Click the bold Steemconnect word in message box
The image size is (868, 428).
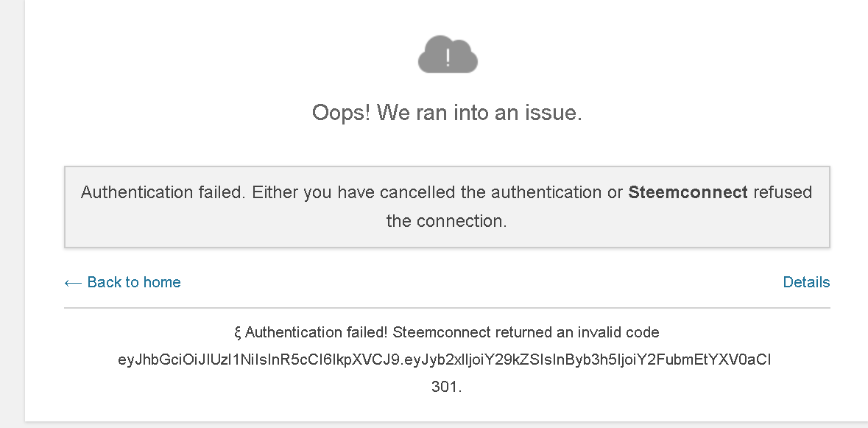(x=688, y=192)
